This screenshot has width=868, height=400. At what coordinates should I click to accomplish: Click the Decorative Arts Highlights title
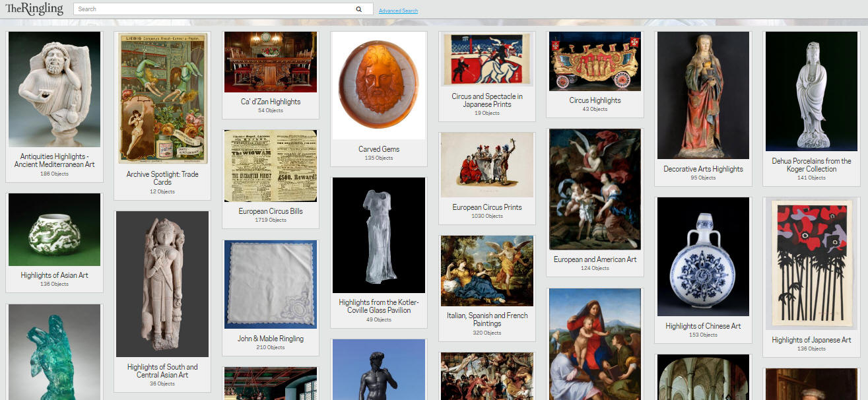[704, 169]
